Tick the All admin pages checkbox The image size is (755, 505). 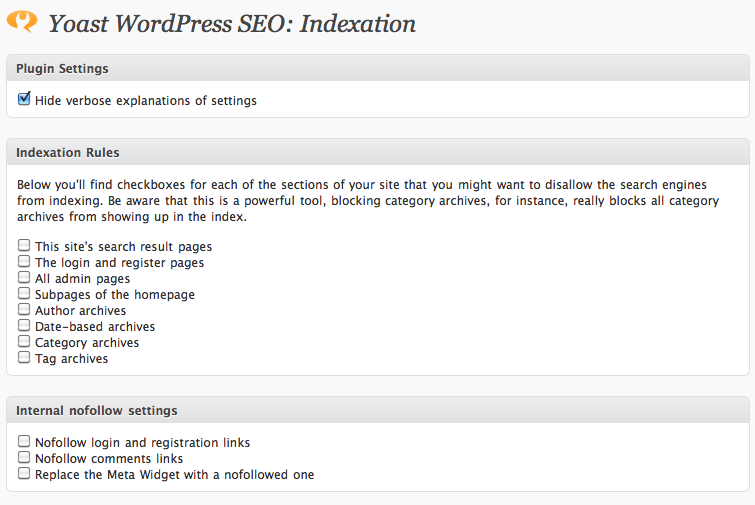24,277
